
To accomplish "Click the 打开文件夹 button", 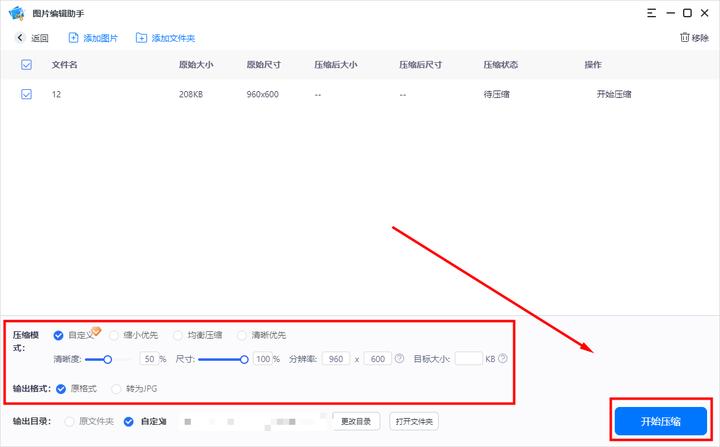I will pyautogui.click(x=414, y=421).
